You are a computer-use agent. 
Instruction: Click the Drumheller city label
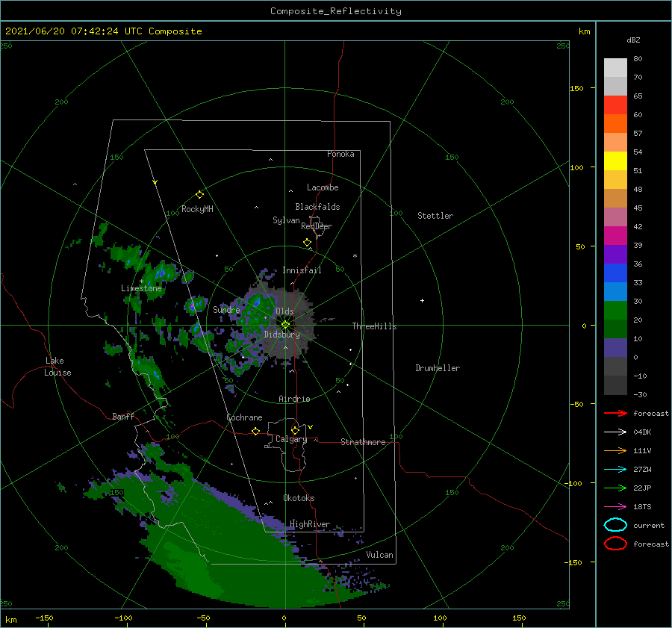tap(437, 368)
